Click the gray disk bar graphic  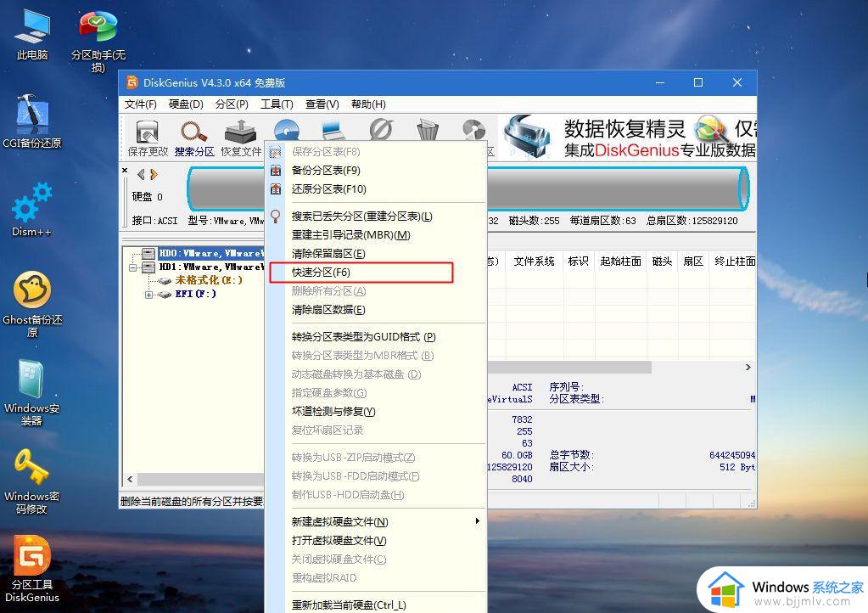pos(468,188)
